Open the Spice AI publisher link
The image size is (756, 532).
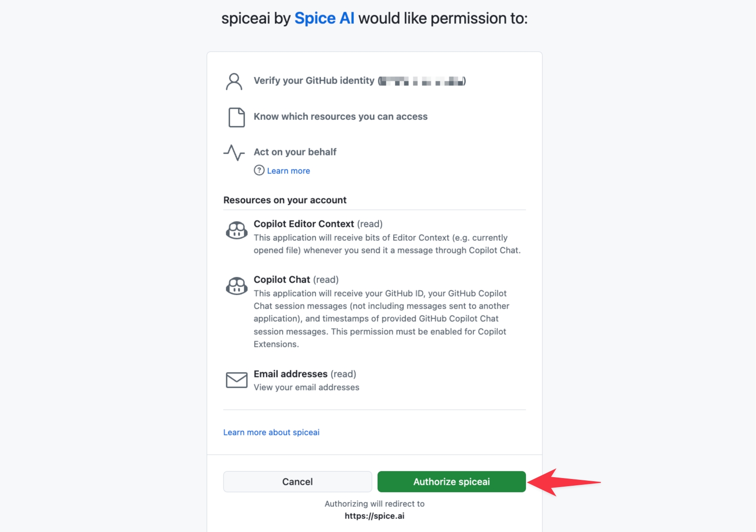(x=324, y=18)
